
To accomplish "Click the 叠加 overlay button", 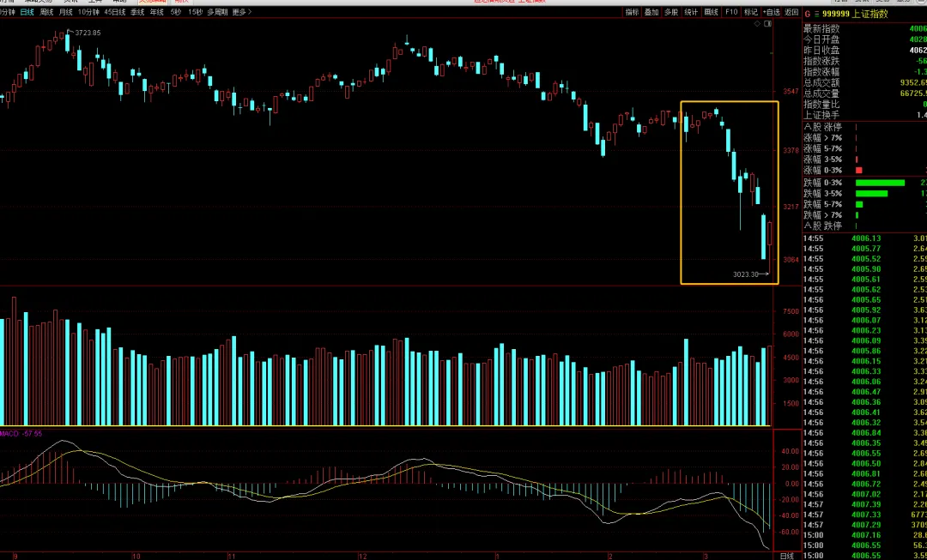I will click(x=651, y=12).
